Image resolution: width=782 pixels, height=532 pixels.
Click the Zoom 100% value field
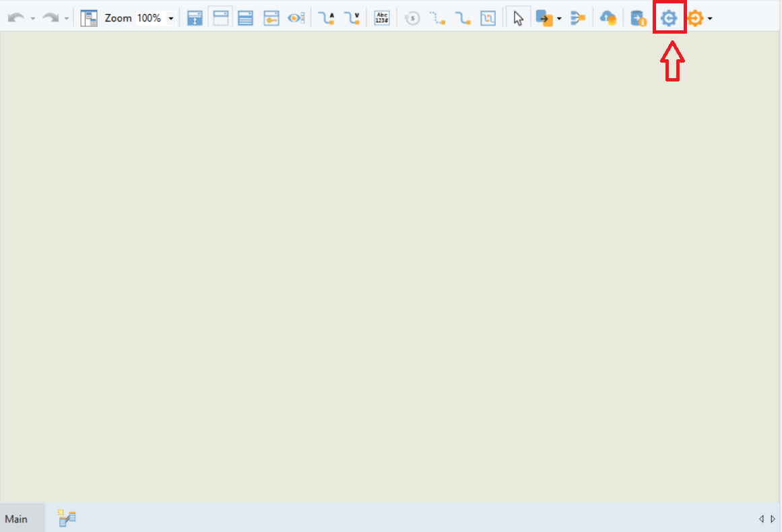click(x=149, y=18)
